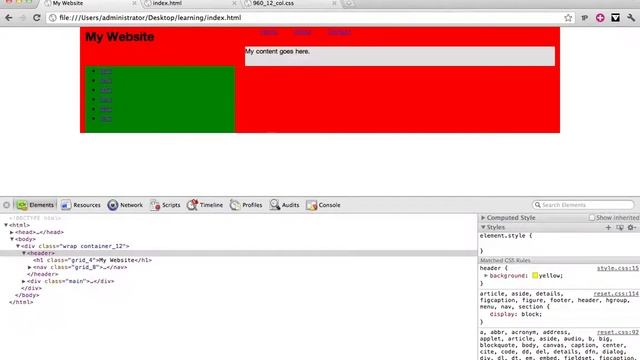Click the 'display: block;' property
The width and height of the screenshot is (640, 360).
(x=516, y=314)
